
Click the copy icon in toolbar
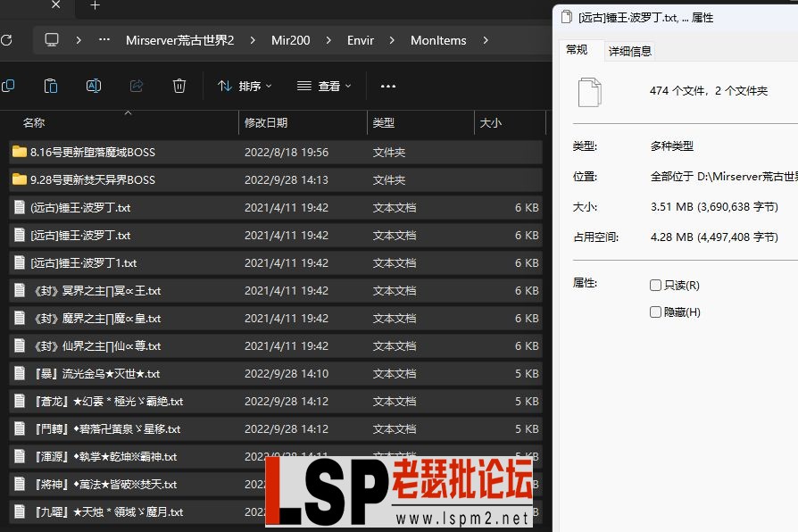point(8,86)
